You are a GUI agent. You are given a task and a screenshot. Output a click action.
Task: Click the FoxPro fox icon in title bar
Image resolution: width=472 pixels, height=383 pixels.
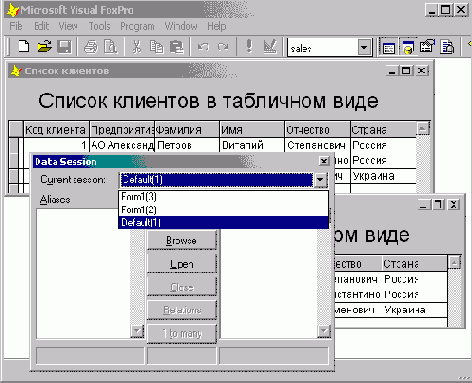point(13,10)
